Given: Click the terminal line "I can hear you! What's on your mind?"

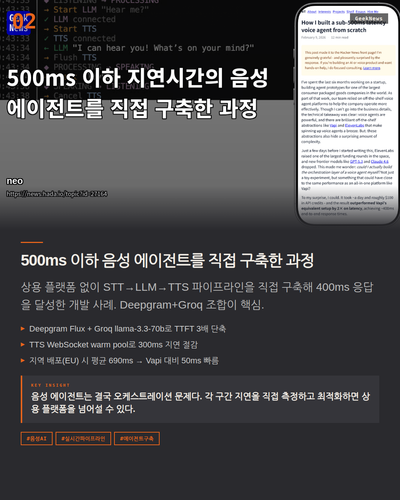Looking at the screenshot, I should 163,48.
